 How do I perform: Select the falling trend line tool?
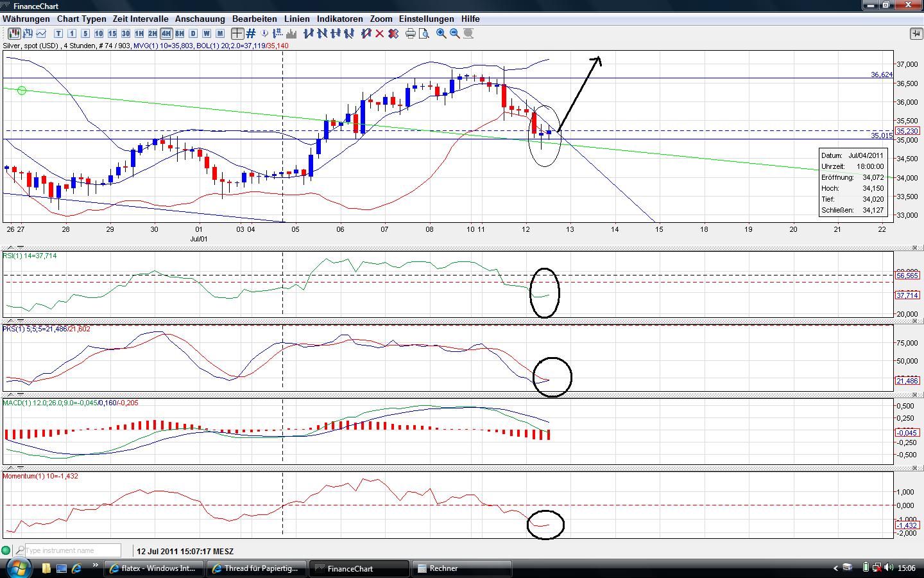(x=322, y=33)
